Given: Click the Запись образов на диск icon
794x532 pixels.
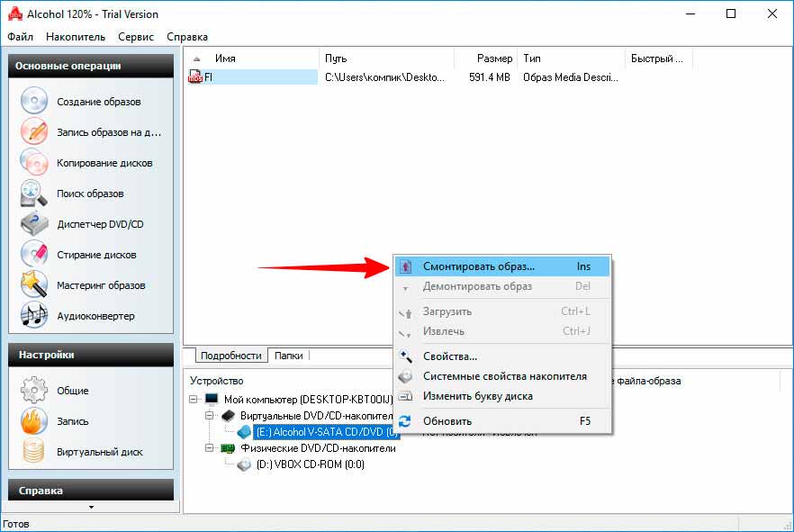Looking at the screenshot, I should [x=34, y=131].
